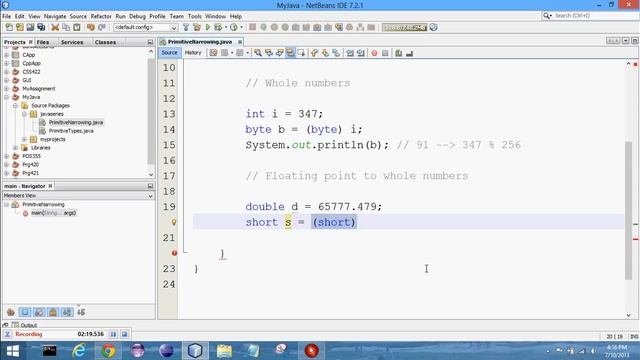Click the red Start Macro Recording icon

point(374,53)
